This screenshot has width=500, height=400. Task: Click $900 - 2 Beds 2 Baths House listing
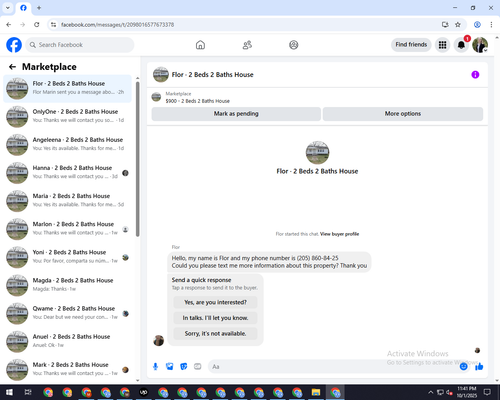pyautogui.click(x=198, y=101)
